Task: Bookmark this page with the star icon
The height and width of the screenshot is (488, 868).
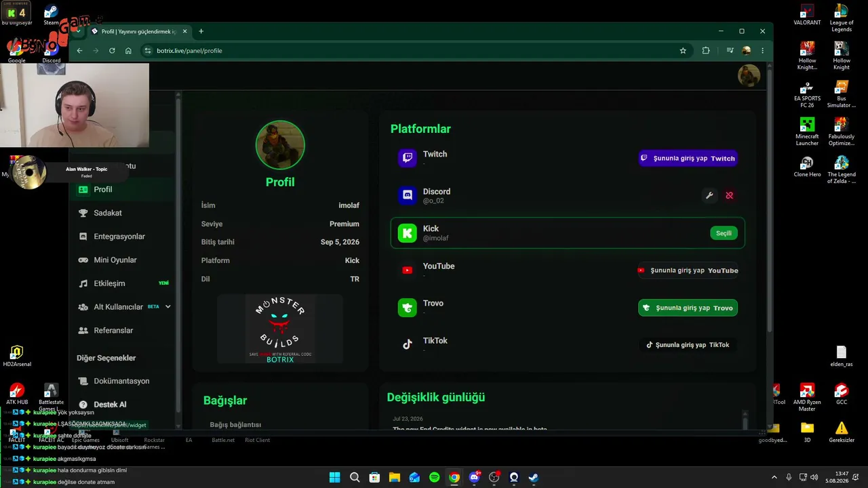Action: [x=683, y=50]
